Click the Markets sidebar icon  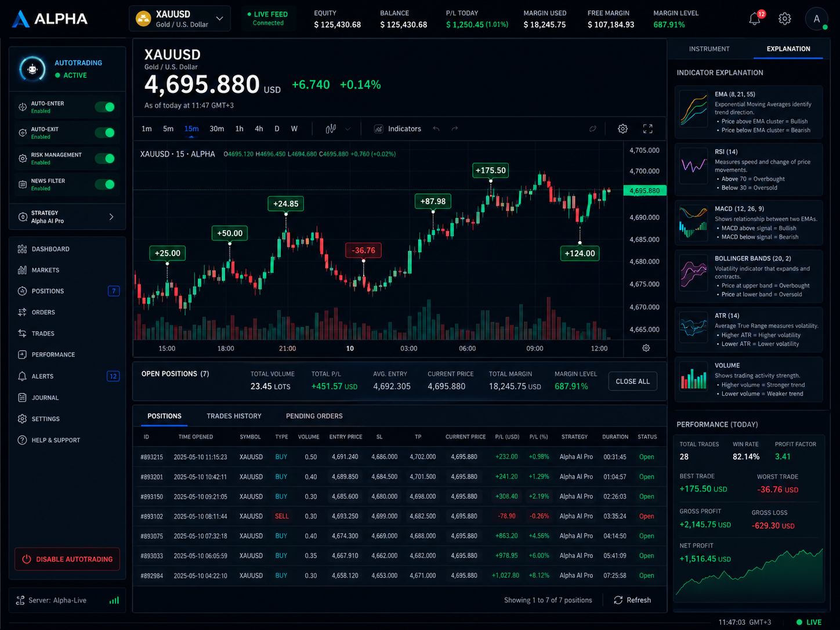pyautogui.click(x=22, y=270)
